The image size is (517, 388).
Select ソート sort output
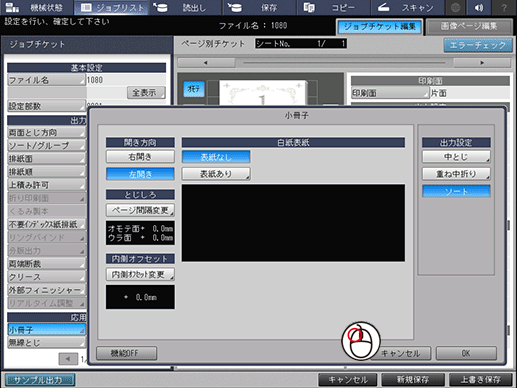tap(456, 191)
